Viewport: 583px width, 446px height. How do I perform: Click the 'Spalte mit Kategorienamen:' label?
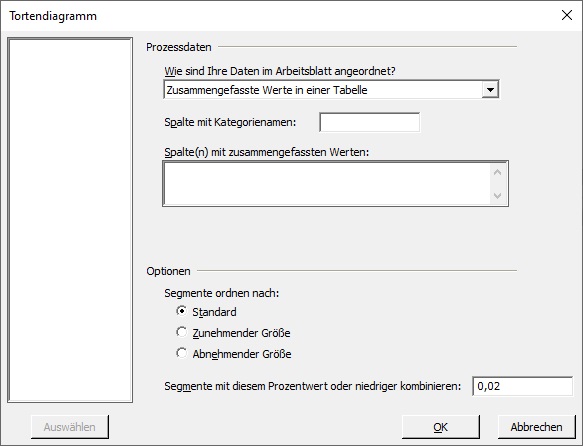pyautogui.click(x=230, y=122)
